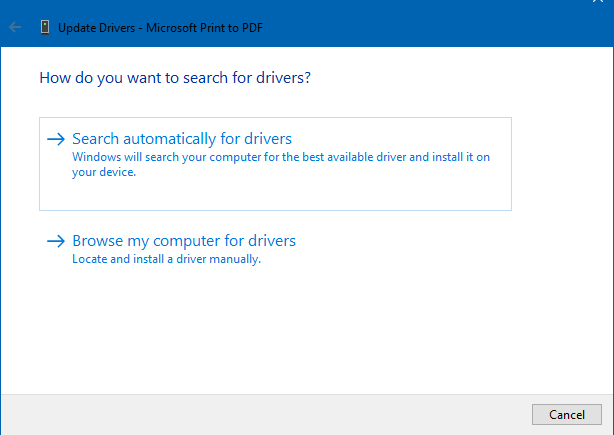Viewport: 614px width, 435px height.
Task: Select Search automatically for drivers
Action: (x=181, y=139)
